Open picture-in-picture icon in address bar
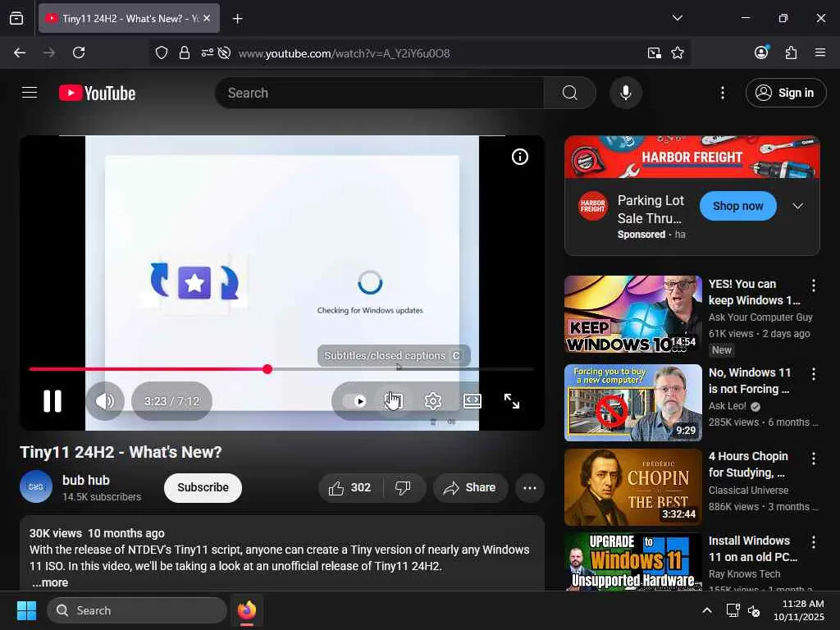This screenshot has height=630, width=840. [654, 52]
